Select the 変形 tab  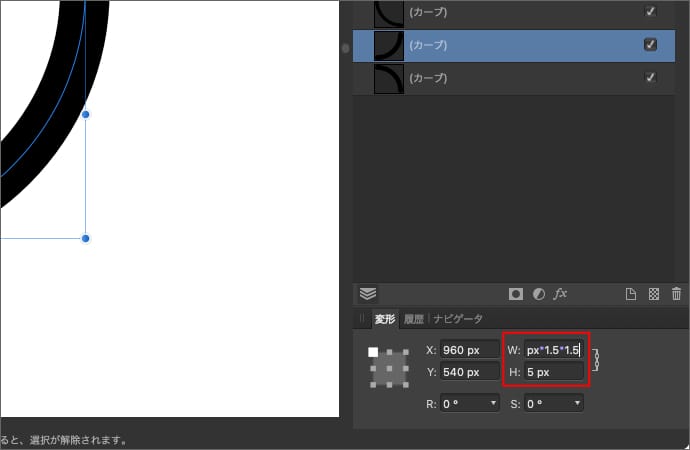tap(385, 319)
